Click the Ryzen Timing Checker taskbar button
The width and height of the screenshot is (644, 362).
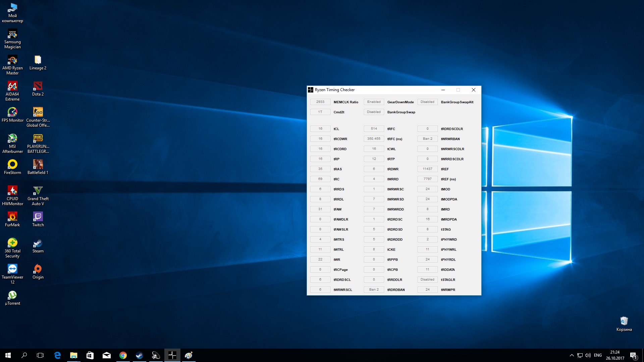coord(172,355)
